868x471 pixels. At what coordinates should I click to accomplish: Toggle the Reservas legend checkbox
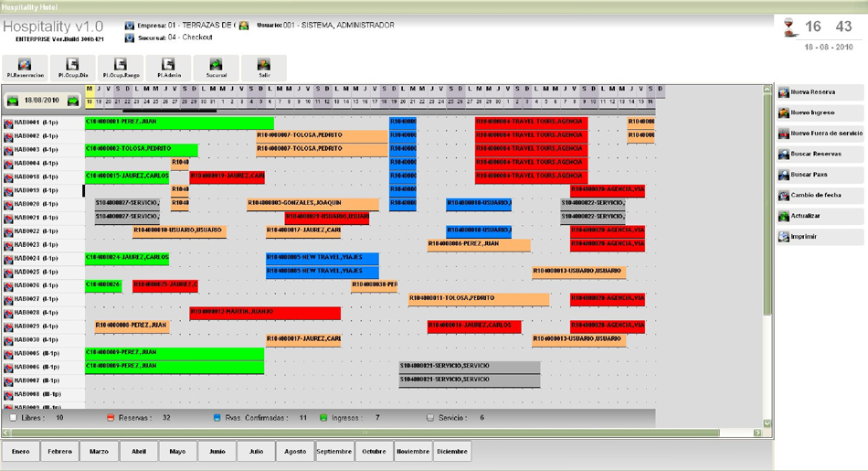pyautogui.click(x=111, y=418)
